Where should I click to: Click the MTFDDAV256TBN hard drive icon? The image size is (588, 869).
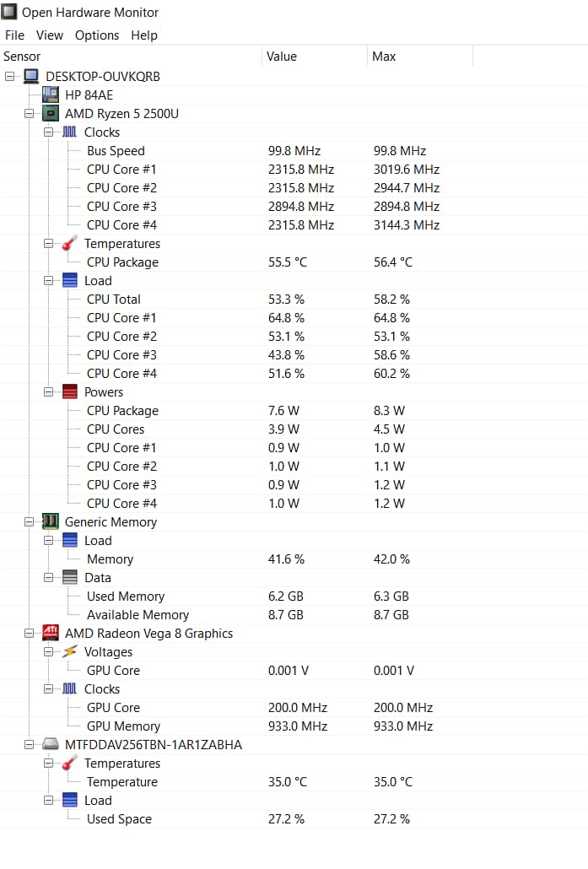[51, 745]
